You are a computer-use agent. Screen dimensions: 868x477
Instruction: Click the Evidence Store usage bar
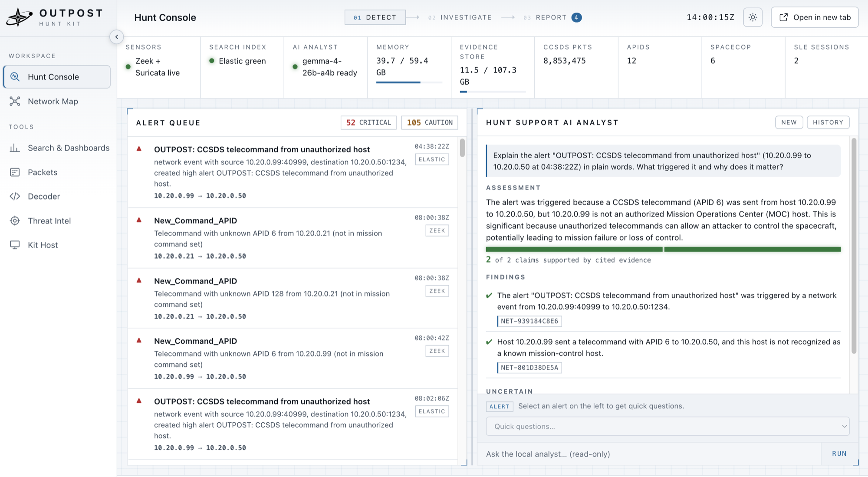[x=493, y=92]
